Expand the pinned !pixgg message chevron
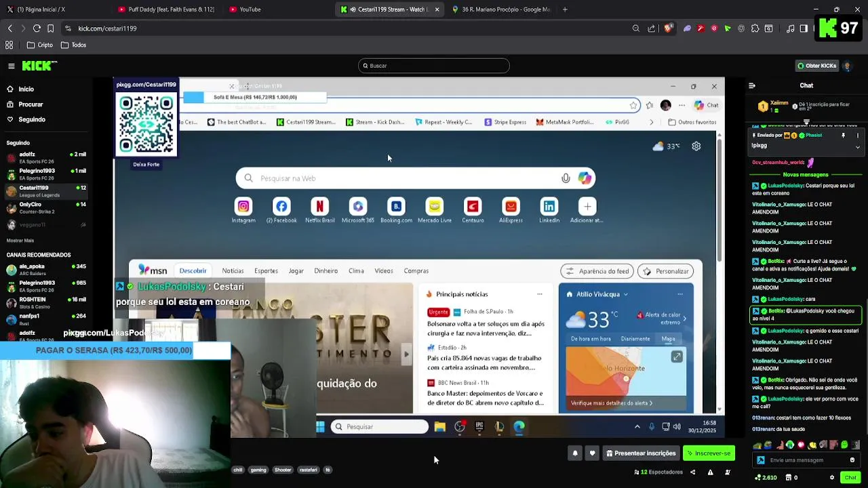This screenshot has height=488, width=868. click(x=857, y=146)
